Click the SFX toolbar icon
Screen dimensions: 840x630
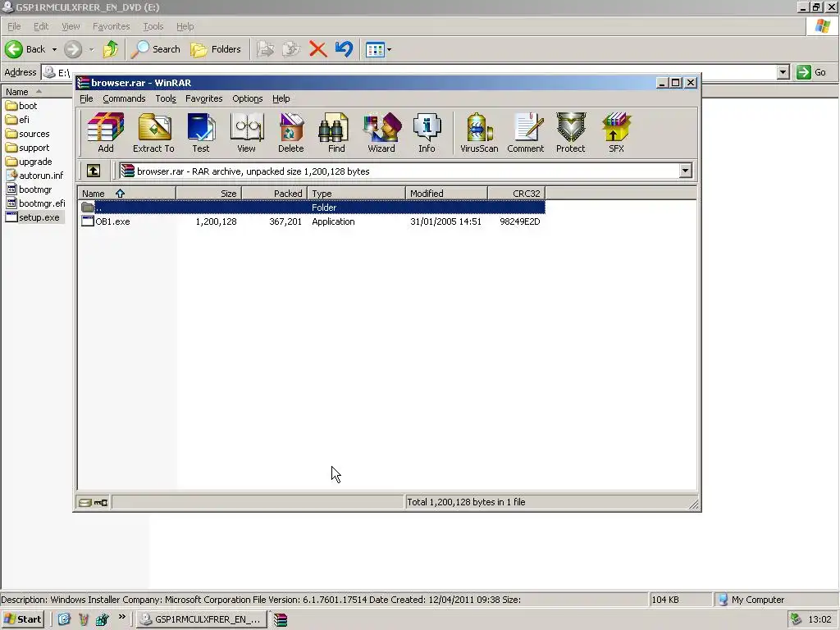point(616,133)
